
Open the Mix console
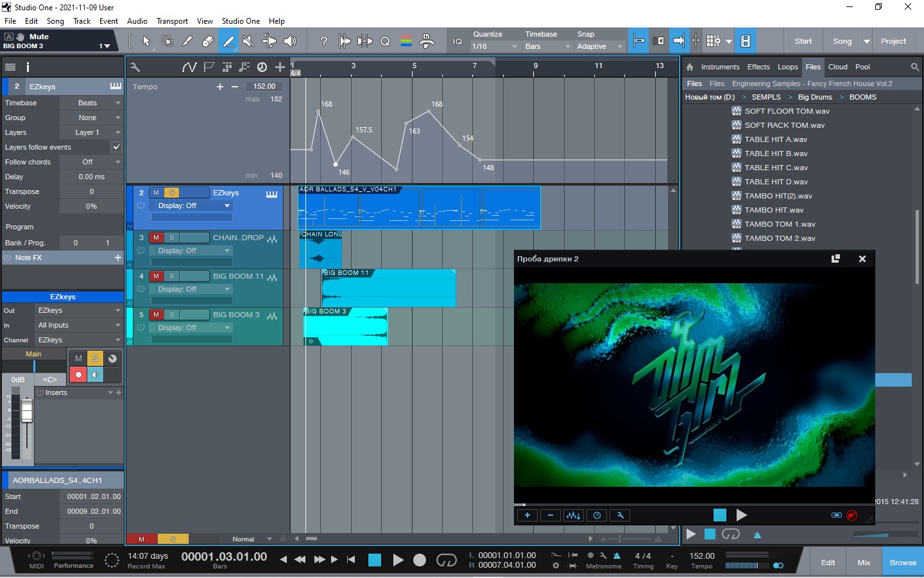864,563
